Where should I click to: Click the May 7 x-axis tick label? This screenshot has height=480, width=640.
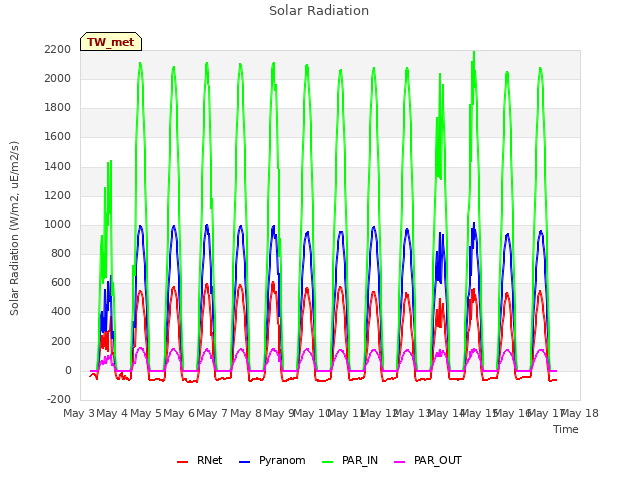(212, 413)
